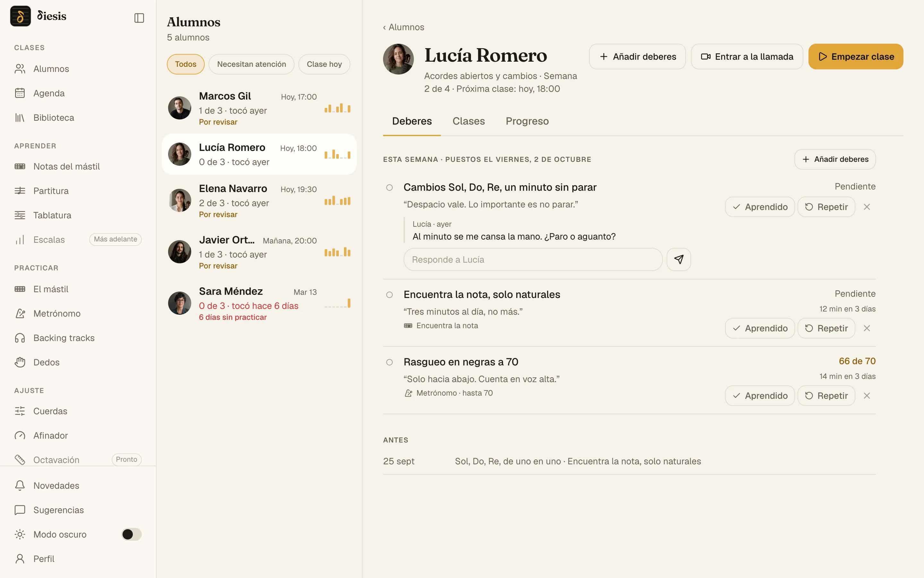
Task: Expand the 25 sept previous homework row
Action: [x=629, y=461]
